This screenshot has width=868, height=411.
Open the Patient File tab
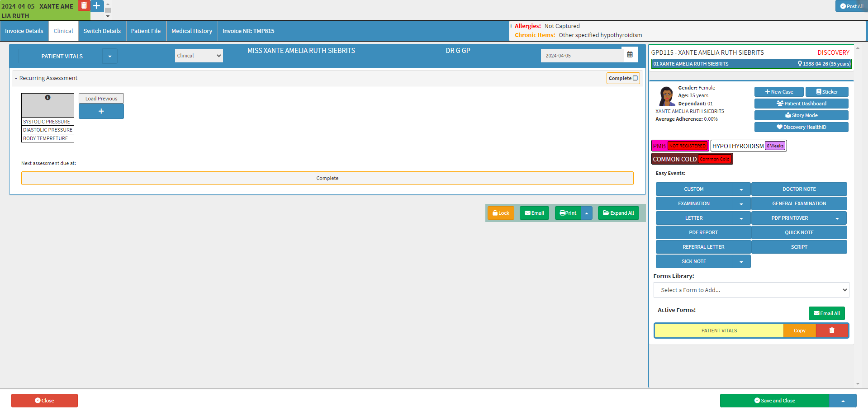pos(146,31)
